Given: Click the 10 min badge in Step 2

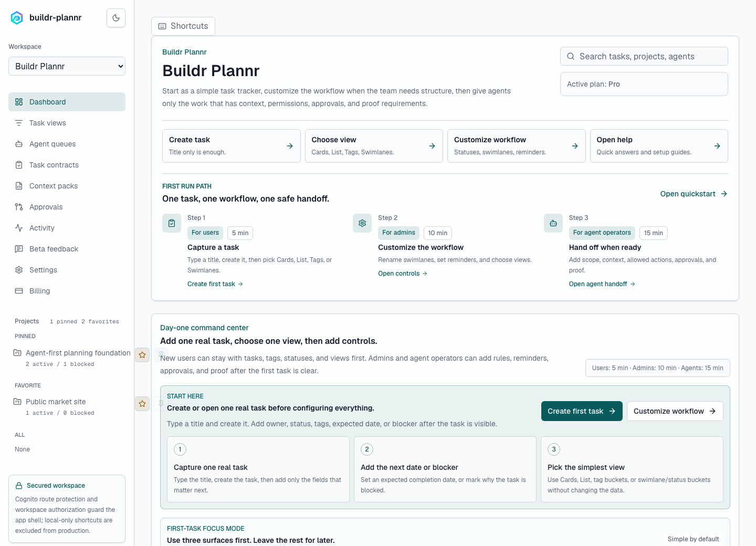Looking at the screenshot, I should click(438, 233).
